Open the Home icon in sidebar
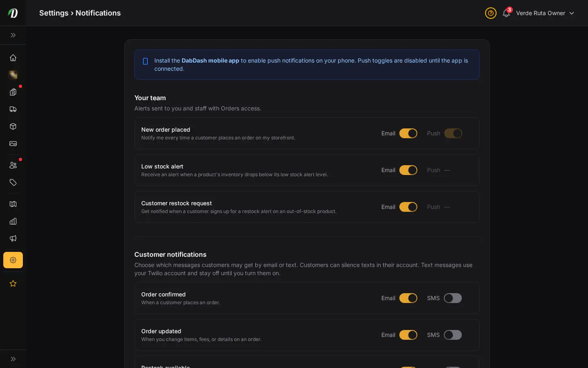Viewport: 588px width, 368px height. click(13, 58)
